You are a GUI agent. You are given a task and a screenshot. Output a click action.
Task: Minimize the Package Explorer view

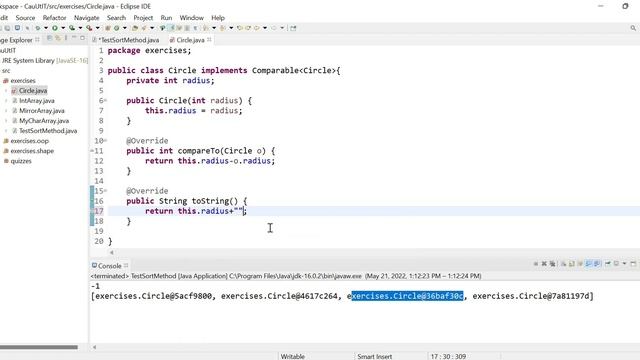(74, 38)
